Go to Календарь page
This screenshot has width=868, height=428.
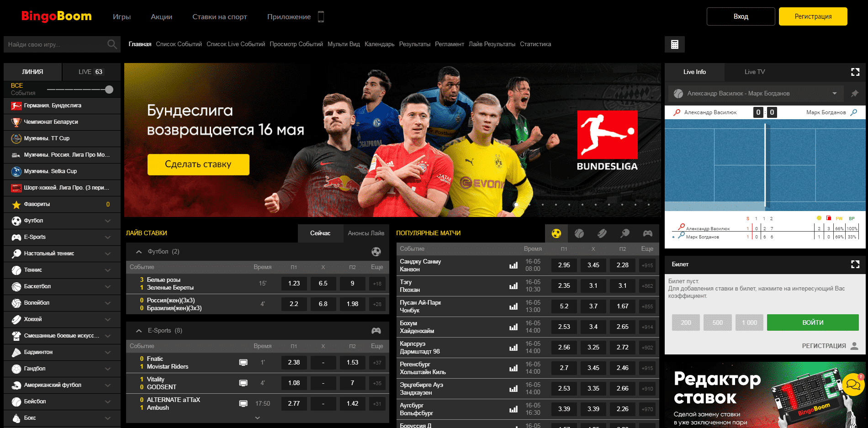[x=379, y=44]
